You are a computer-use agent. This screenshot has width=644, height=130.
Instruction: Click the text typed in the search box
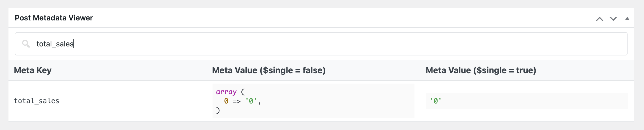[55, 44]
